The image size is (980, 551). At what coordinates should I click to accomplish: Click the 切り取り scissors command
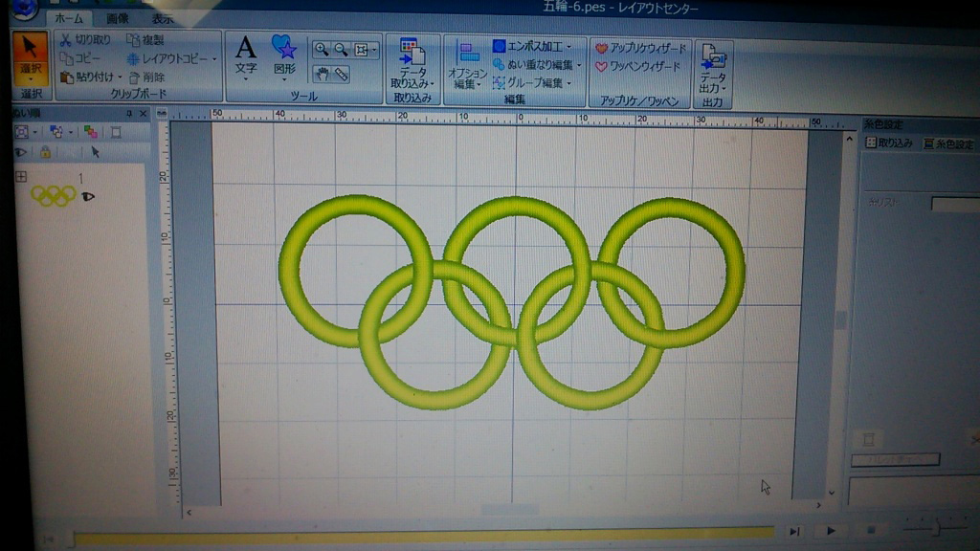tap(85, 39)
